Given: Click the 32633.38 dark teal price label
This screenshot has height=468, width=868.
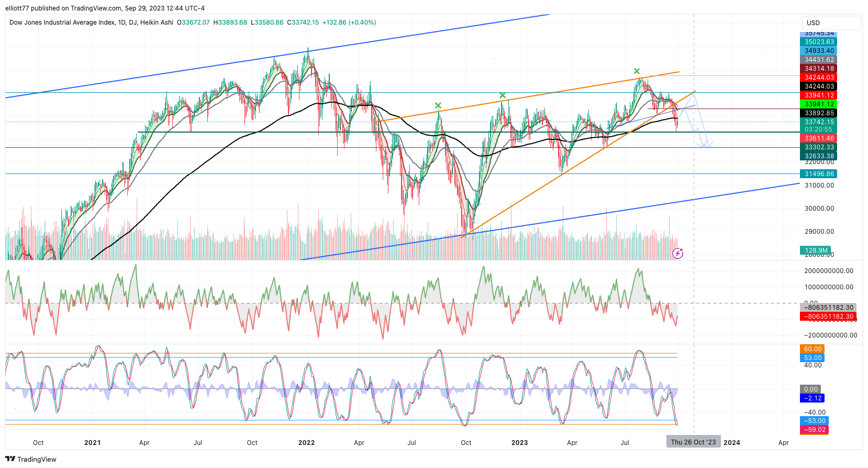Looking at the screenshot, I should click(x=819, y=156).
